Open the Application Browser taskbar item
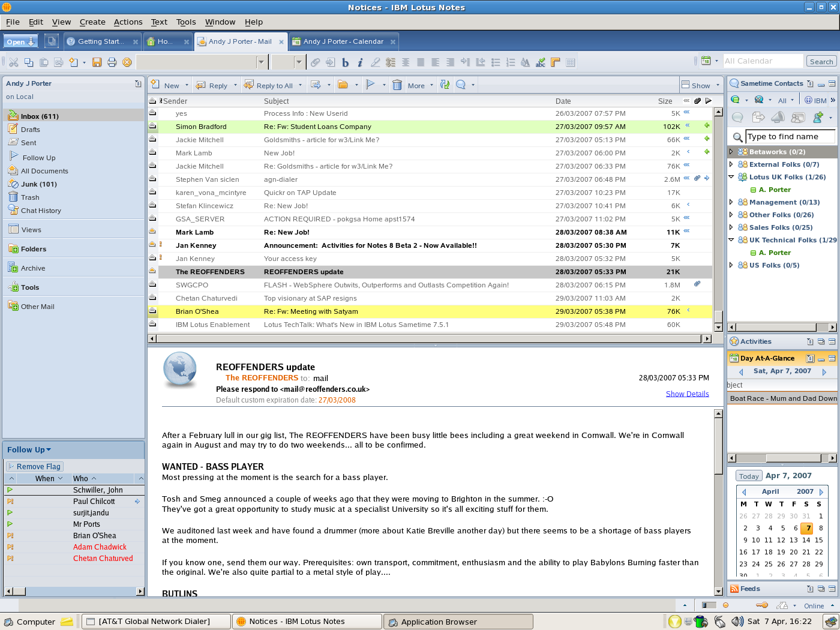Image resolution: width=840 pixels, height=630 pixels. pyautogui.click(x=458, y=622)
